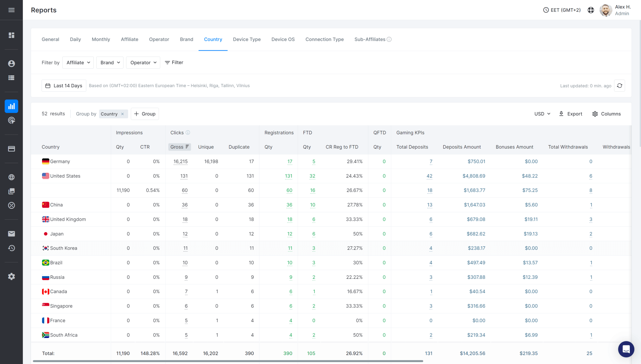This screenshot has height=364, width=641.
Task: Collapse the navigation via hamburger menu
Action: click(x=11, y=10)
